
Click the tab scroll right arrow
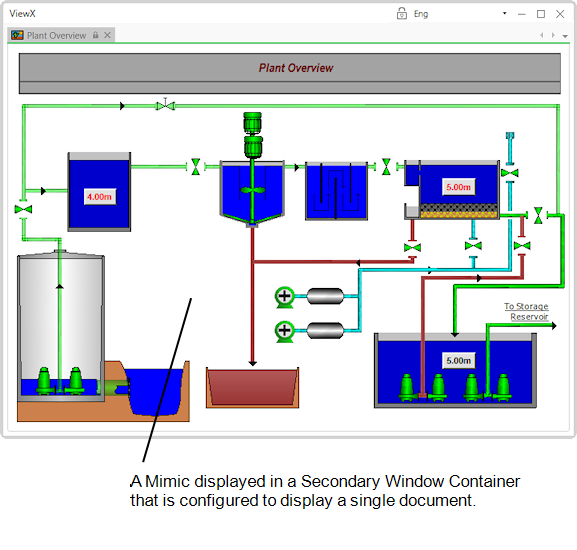[553, 35]
